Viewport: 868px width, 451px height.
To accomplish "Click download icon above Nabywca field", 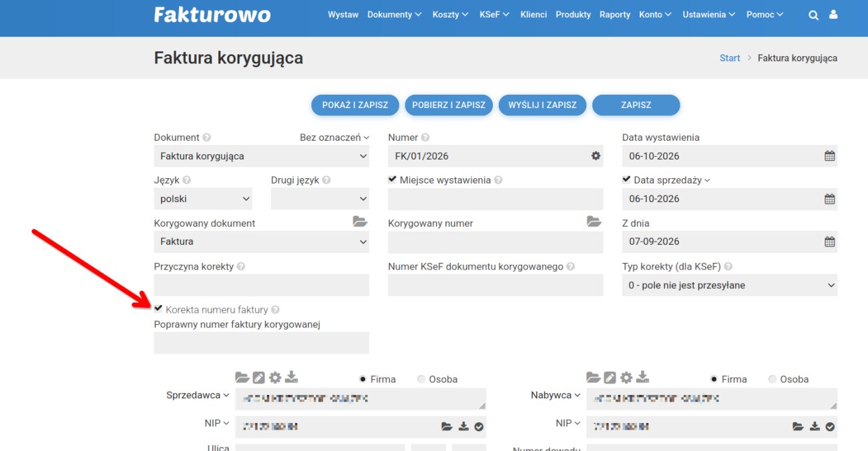I will (x=642, y=378).
